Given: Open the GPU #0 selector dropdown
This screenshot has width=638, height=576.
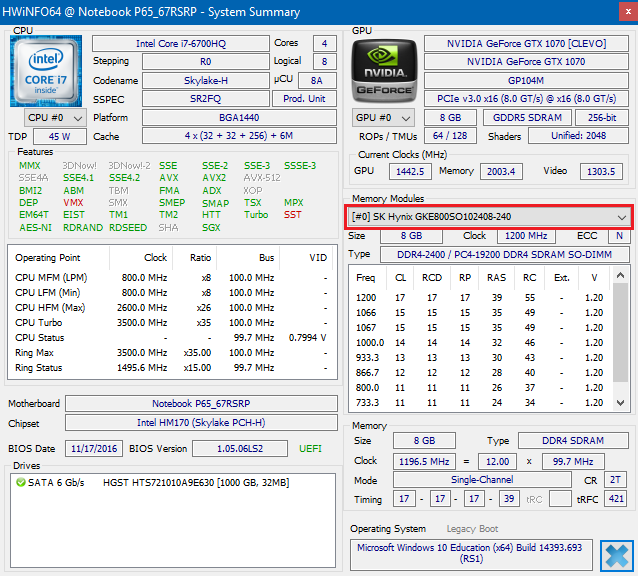Looking at the screenshot, I should (383, 118).
